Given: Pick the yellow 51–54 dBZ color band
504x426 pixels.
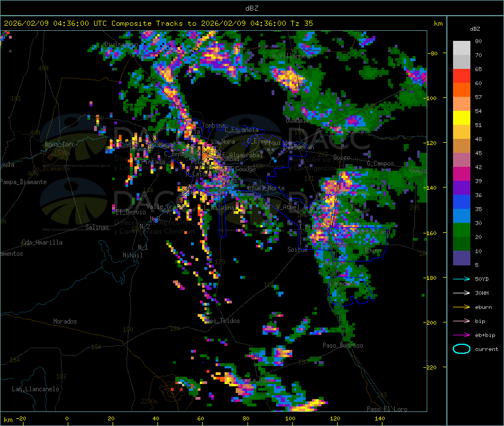Looking at the screenshot, I should pos(461,118).
